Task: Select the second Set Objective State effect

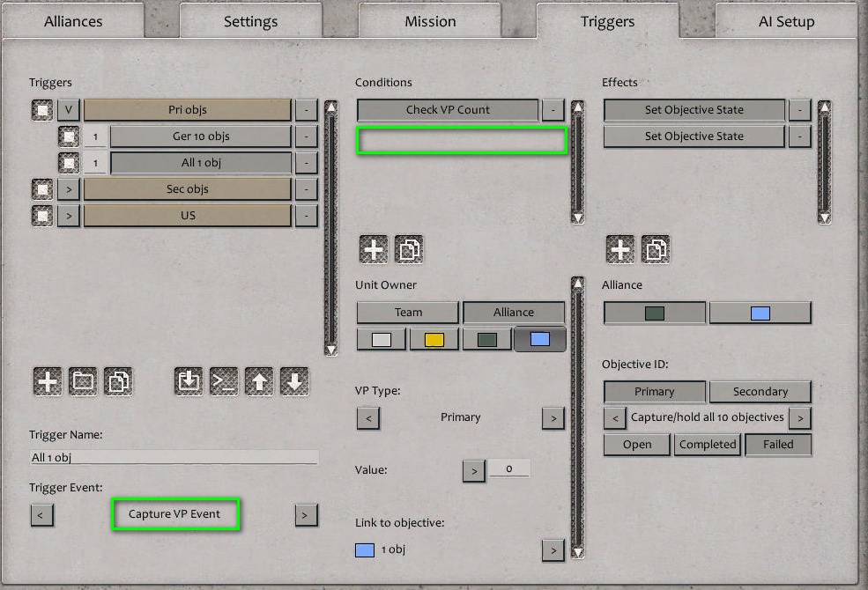Action: [694, 136]
